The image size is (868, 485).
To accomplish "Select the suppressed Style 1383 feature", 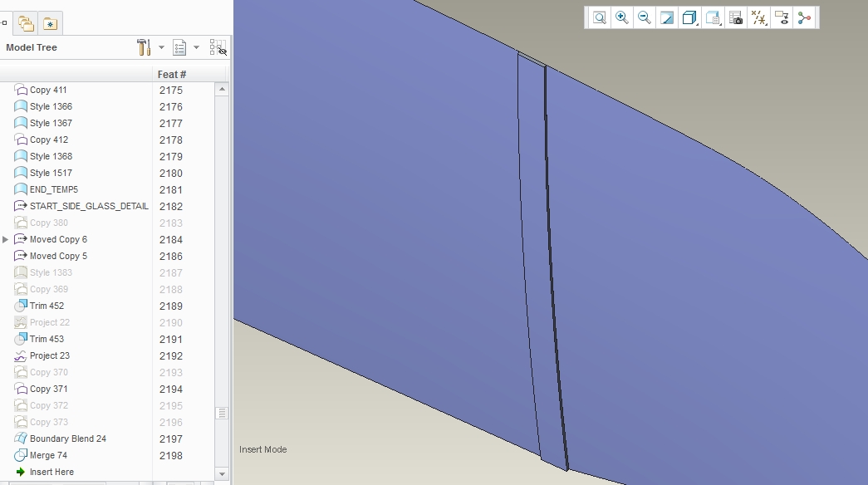I will [x=51, y=272].
